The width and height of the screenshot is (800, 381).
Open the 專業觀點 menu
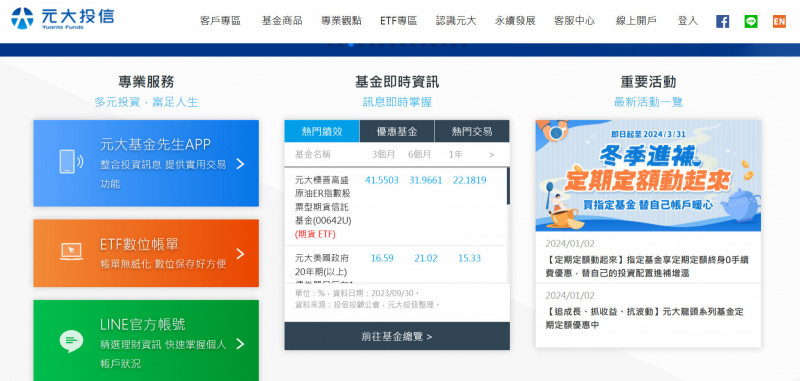341,21
